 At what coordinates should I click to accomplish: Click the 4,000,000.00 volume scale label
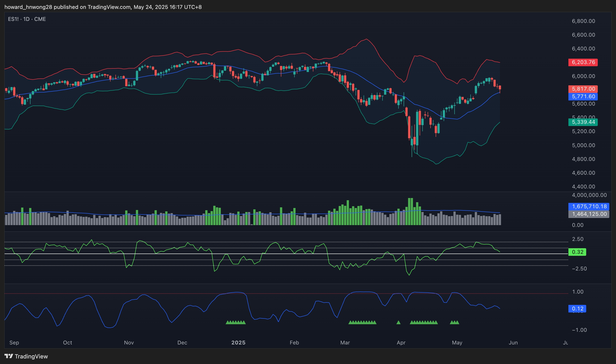coord(589,195)
